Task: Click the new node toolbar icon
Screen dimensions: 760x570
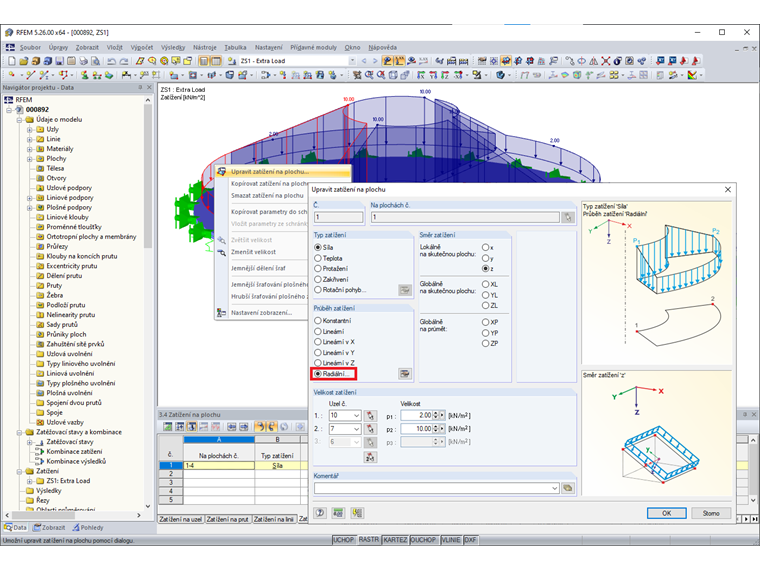Action: pyautogui.click(x=12, y=75)
